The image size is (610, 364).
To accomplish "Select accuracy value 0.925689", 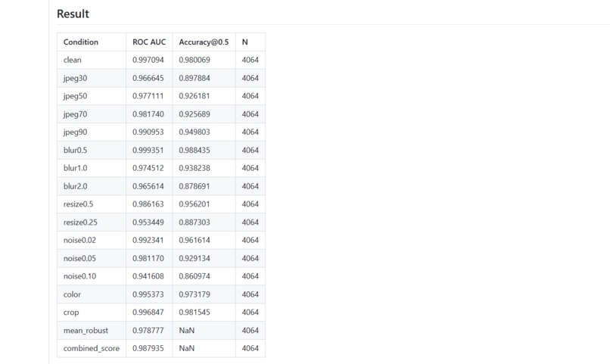I will [195, 114].
